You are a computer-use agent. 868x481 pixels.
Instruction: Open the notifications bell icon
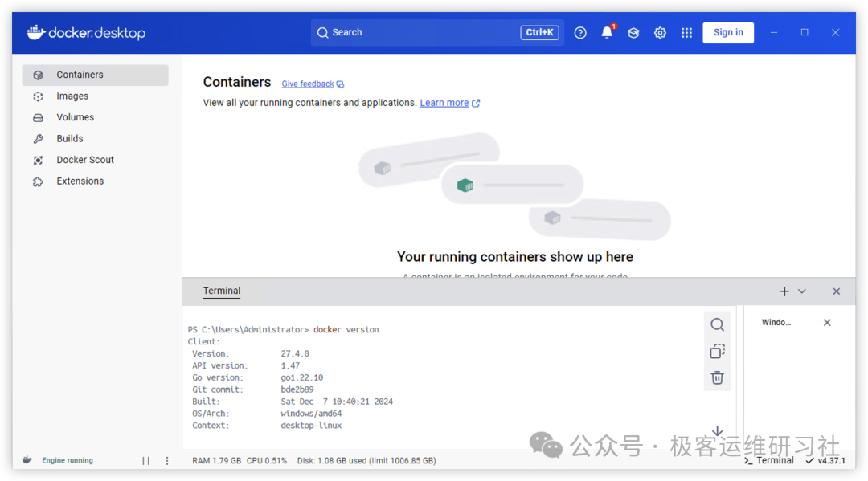[x=608, y=32]
